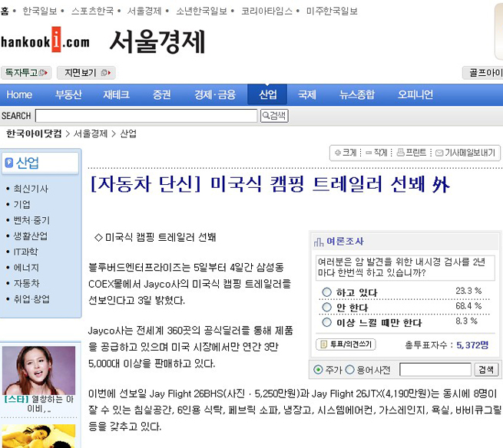
Task: Open the 서울경제 masthead logo
Action: tap(157, 41)
